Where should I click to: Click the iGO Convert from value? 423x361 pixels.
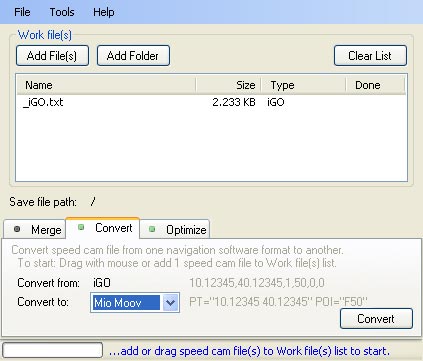(x=102, y=283)
